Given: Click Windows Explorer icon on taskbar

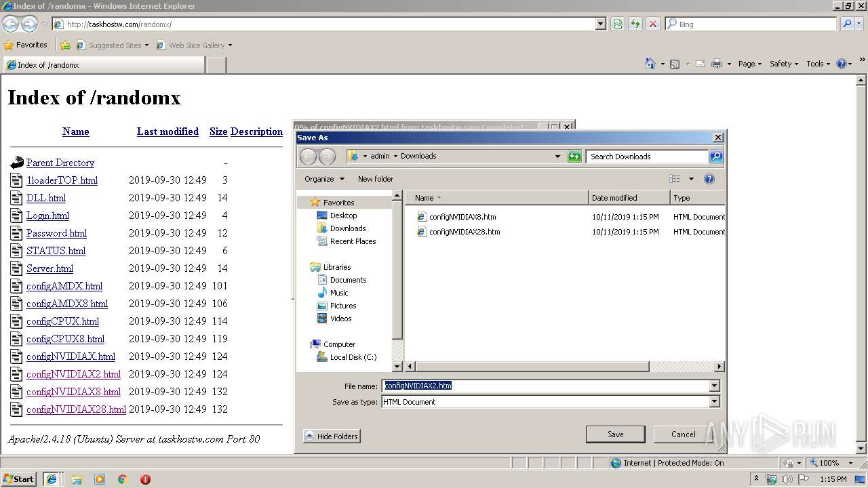Looking at the screenshot, I should pyautogui.click(x=77, y=479).
